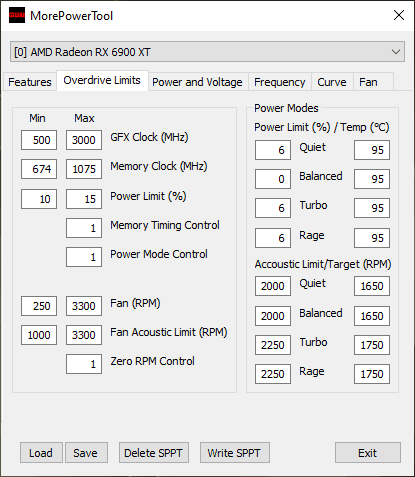Edit Power Limit (%) maximum field
The width and height of the screenshot is (415, 477).
point(84,199)
